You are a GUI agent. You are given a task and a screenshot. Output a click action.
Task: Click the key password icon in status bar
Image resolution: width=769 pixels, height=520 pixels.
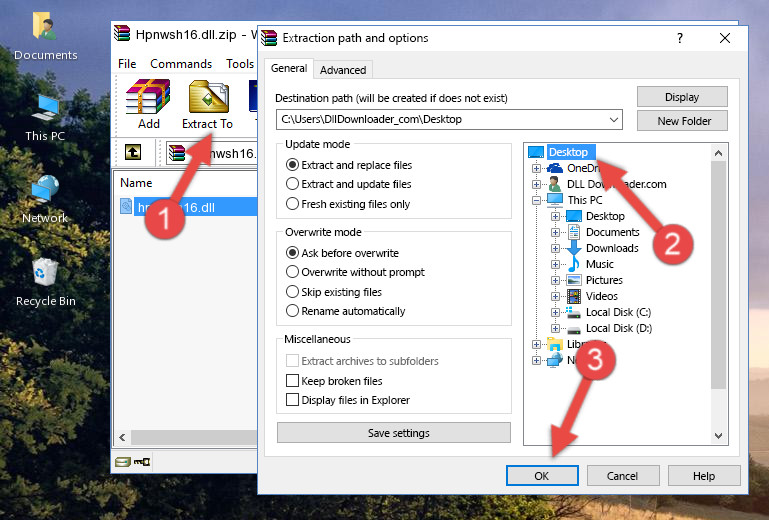[142, 461]
